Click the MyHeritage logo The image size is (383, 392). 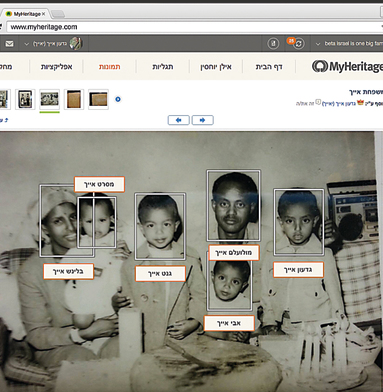click(347, 66)
